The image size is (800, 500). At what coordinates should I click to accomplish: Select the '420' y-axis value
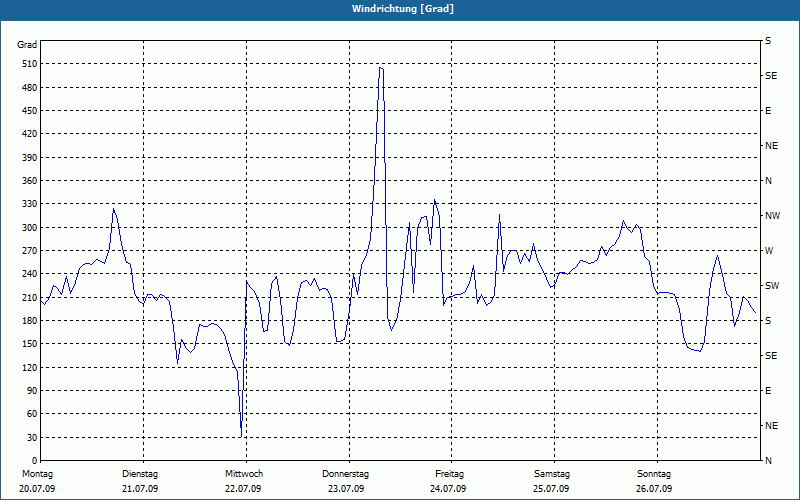coord(31,134)
